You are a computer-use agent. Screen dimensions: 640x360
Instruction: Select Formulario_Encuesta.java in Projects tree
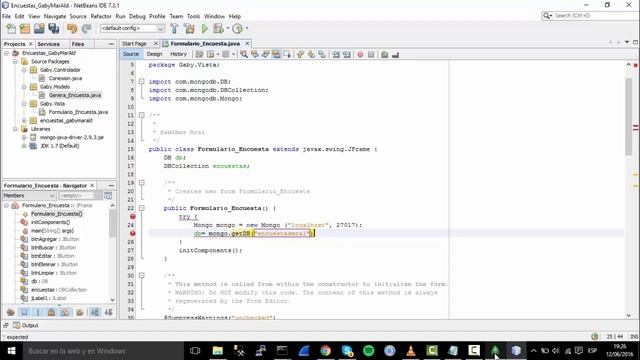[x=78, y=112]
